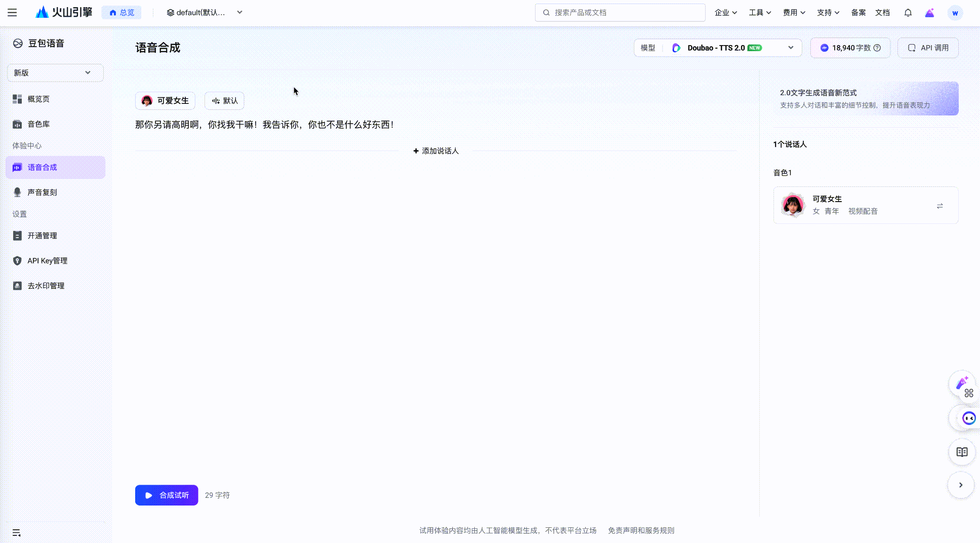Open the 企业 menu
980x543 pixels.
click(725, 13)
